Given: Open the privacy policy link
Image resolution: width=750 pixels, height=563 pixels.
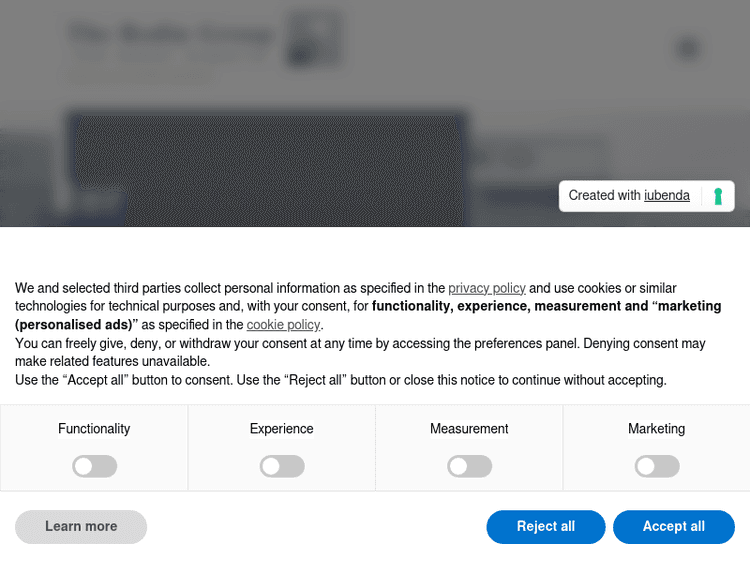Looking at the screenshot, I should point(487,288).
